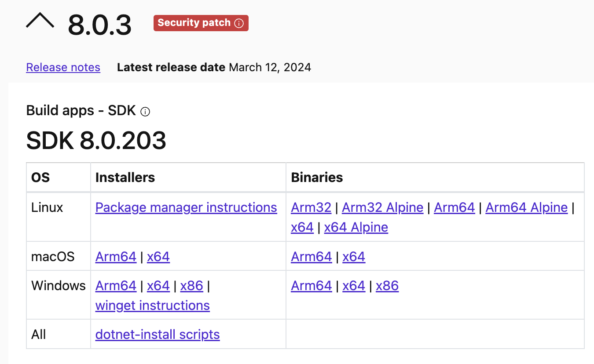Download Linux x64 Alpine binary

click(356, 227)
